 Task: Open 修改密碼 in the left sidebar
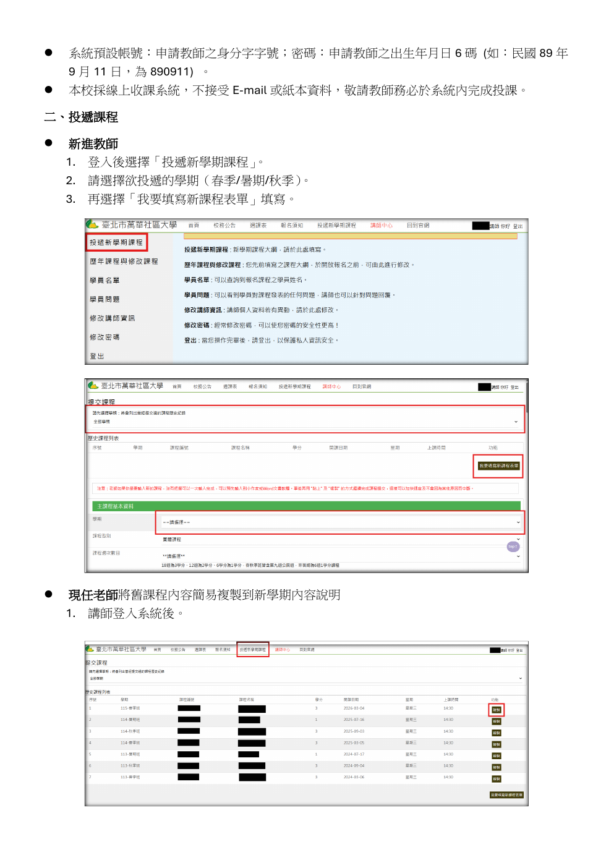pos(104,338)
